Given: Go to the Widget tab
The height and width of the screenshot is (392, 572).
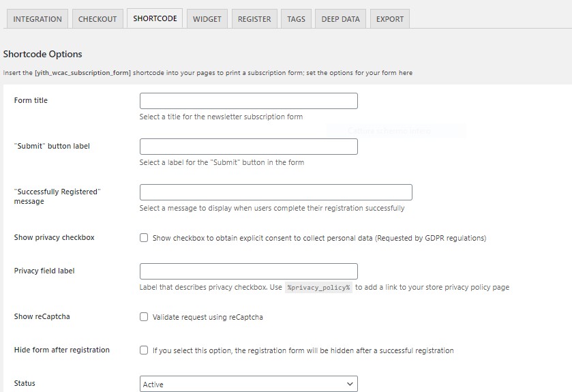Looking at the screenshot, I should (207, 19).
